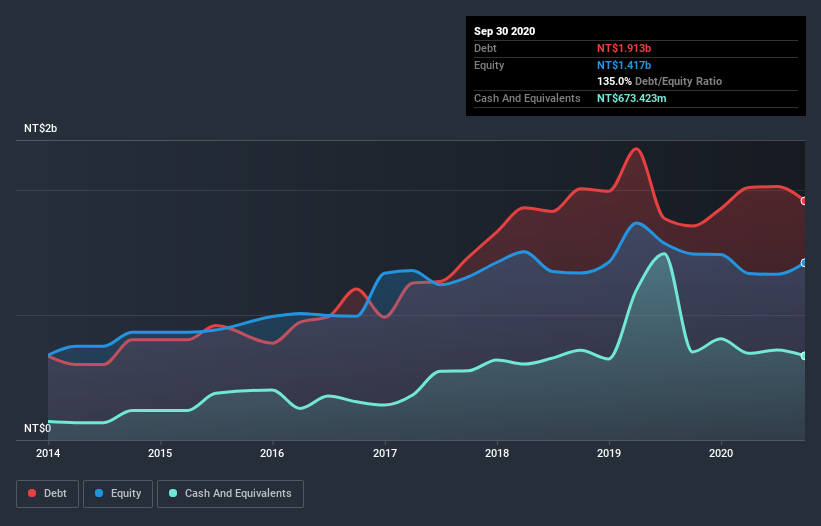Click the NT$2b y-axis label
The width and height of the screenshot is (821, 526).
click(40, 128)
